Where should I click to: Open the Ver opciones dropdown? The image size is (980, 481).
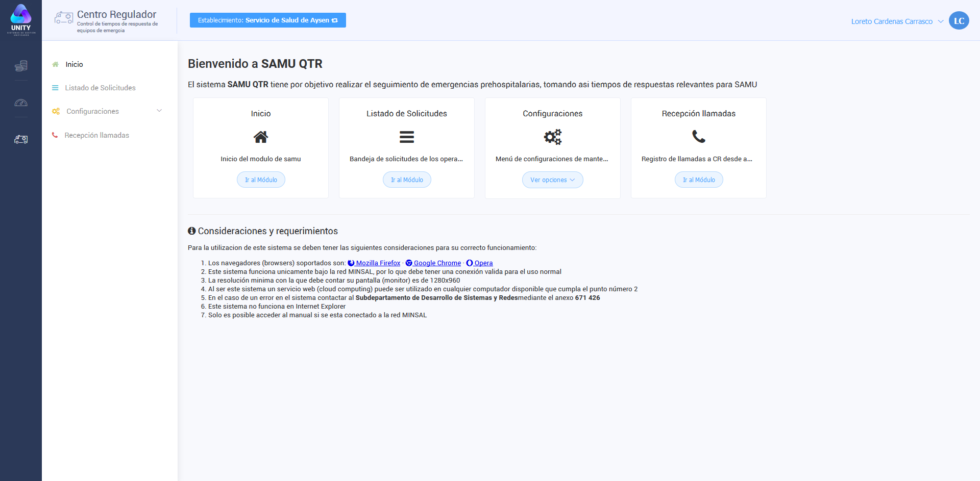552,180
